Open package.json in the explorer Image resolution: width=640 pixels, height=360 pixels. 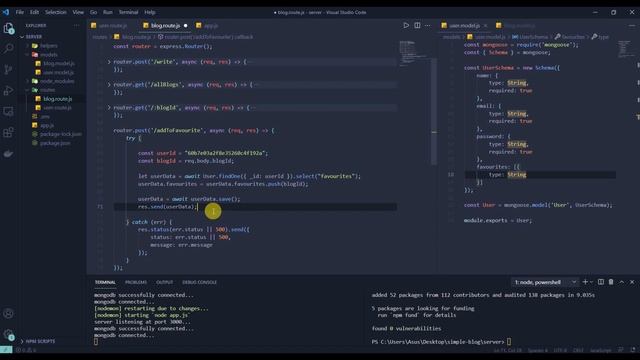[x=55, y=143]
